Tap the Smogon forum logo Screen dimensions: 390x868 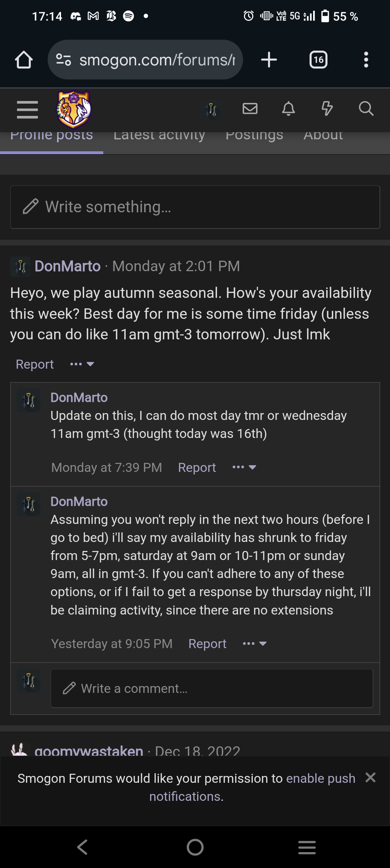[74, 109]
